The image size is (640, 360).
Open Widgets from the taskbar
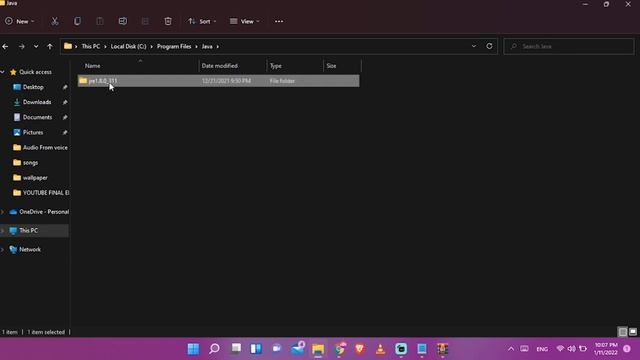256,349
